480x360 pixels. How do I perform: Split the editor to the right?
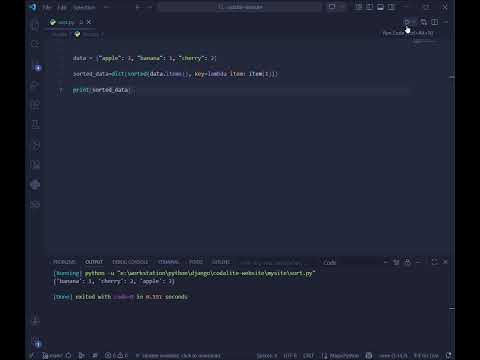pyautogui.click(x=435, y=22)
